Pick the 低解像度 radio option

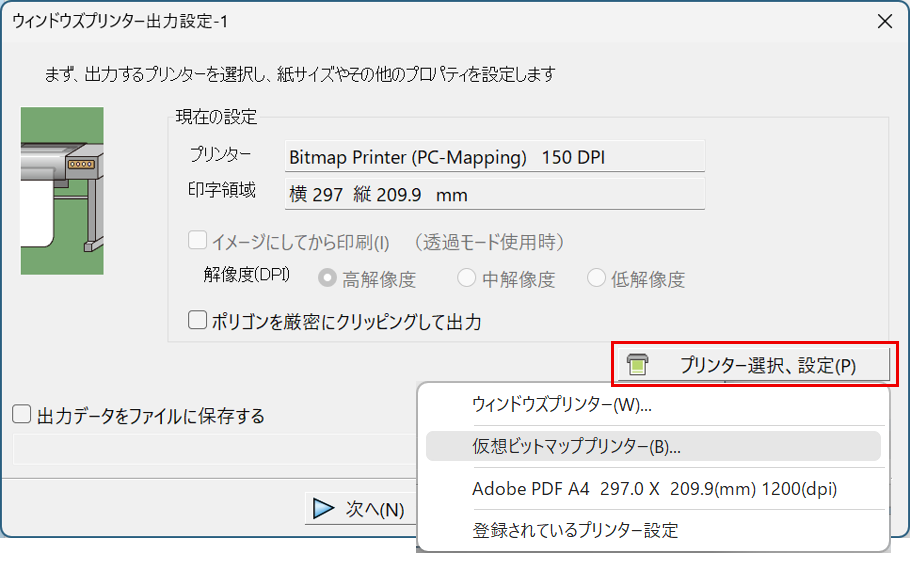[597, 279]
